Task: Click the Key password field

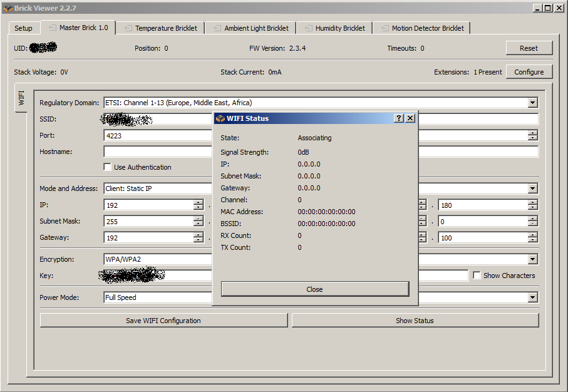Action: pyautogui.click(x=286, y=276)
